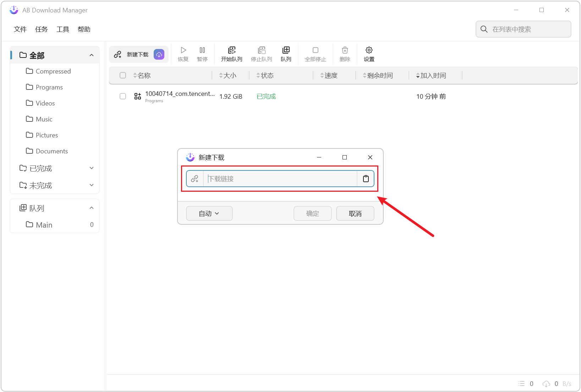Open the 工具 menu
This screenshot has height=392, width=581.
point(63,29)
